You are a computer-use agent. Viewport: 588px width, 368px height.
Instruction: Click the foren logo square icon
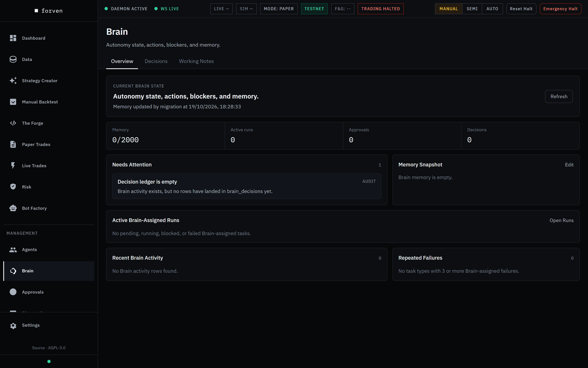pos(37,11)
